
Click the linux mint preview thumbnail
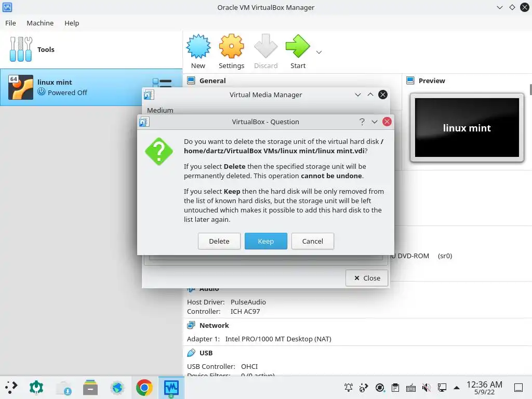point(467,128)
